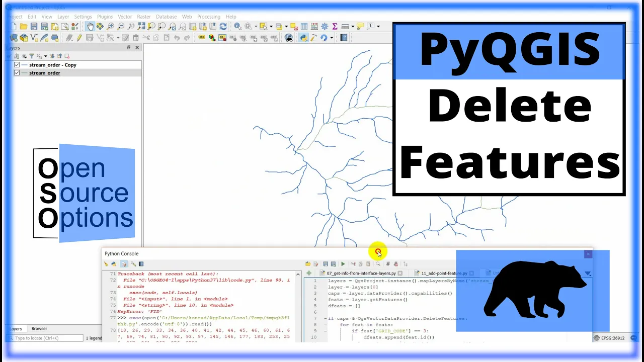This screenshot has width=644, height=362.
Task: Click the Open Project folder icon
Action: 24,26
